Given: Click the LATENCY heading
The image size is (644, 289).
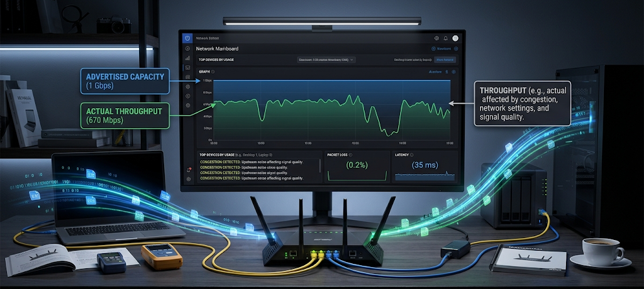Looking at the screenshot, I should point(402,155).
